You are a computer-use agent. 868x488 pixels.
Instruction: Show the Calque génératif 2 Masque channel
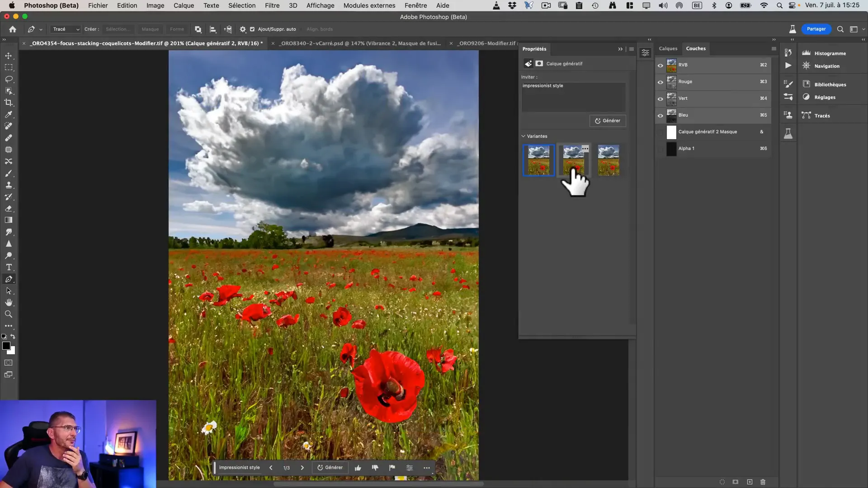pyautogui.click(x=660, y=132)
